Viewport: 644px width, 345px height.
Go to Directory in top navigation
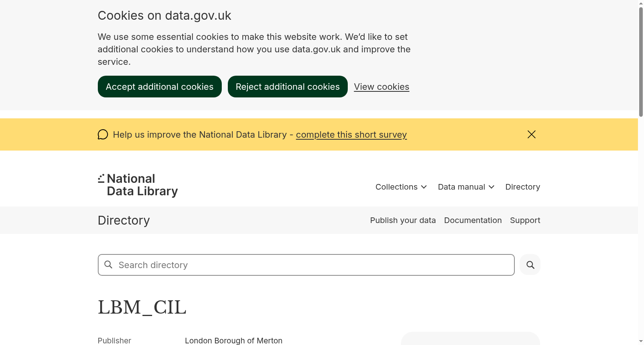[x=522, y=187]
